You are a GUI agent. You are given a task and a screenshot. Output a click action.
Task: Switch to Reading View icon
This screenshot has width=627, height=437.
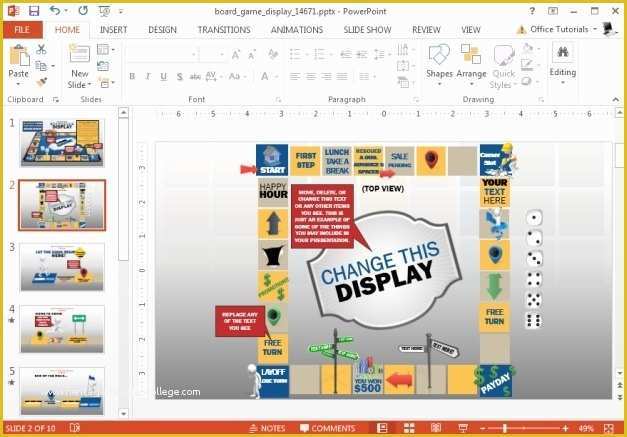click(x=436, y=428)
